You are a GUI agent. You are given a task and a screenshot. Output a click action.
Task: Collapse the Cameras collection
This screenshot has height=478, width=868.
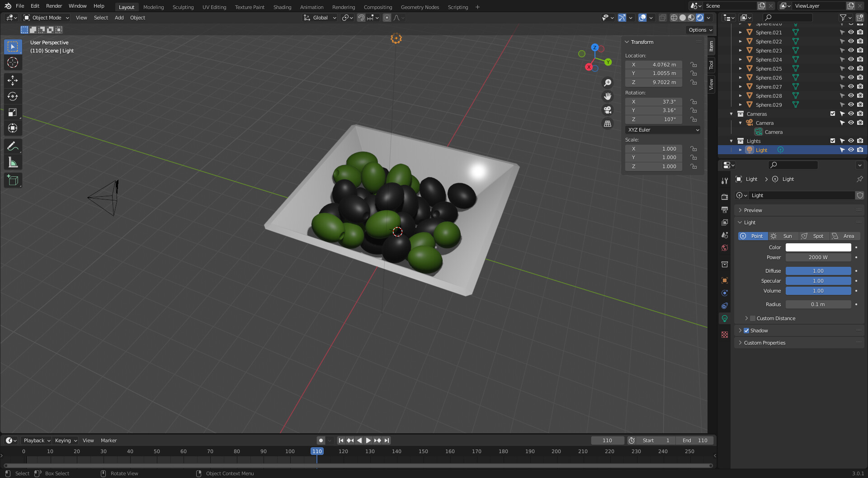click(731, 114)
